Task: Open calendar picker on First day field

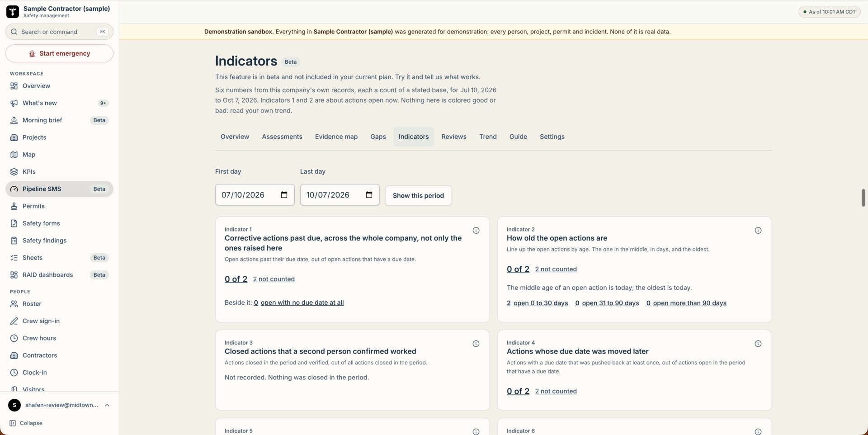Action: coord(284,195)
